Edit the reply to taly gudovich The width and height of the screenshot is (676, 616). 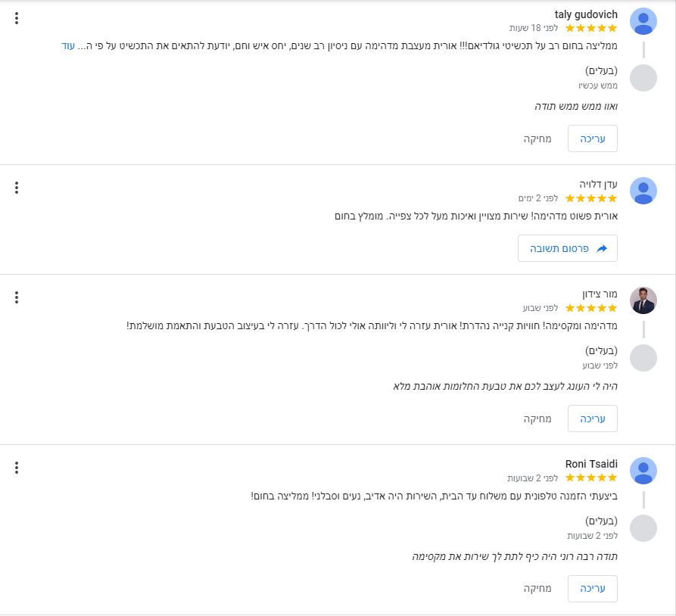click(x=592, y=138)
